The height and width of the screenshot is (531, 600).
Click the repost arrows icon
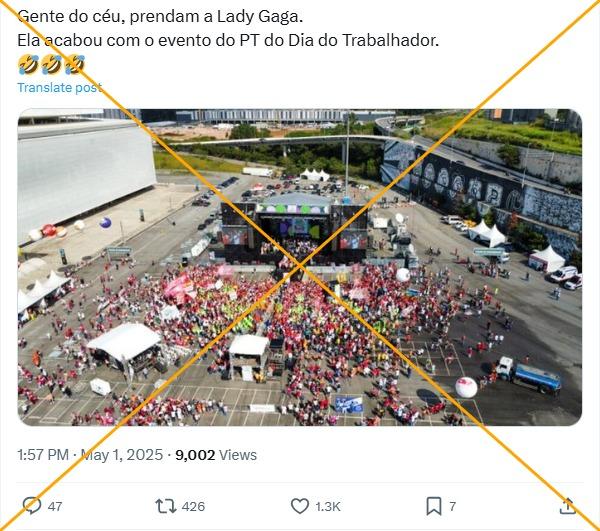166,506
